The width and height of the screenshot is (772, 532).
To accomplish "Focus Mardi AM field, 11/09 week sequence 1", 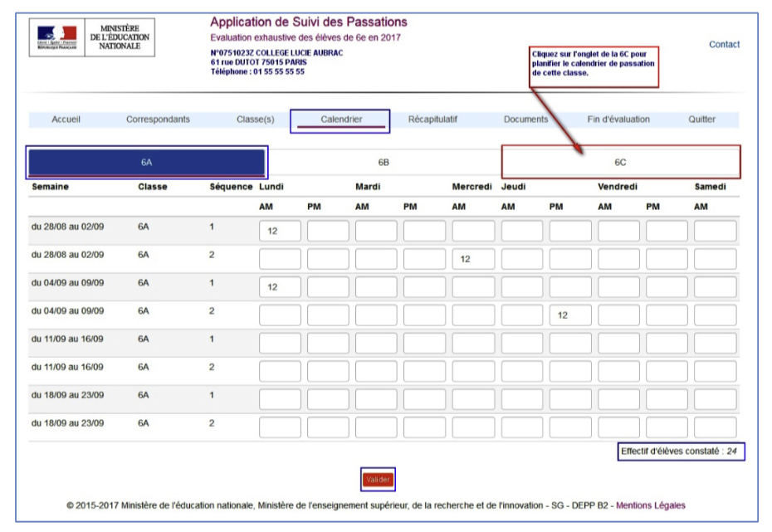I will (376, 343).
